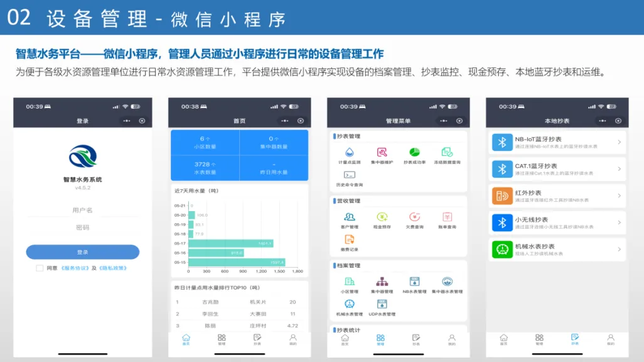Open 客户管理 people icon
This screenshot has height=362, width=644.
coord(349,217)
